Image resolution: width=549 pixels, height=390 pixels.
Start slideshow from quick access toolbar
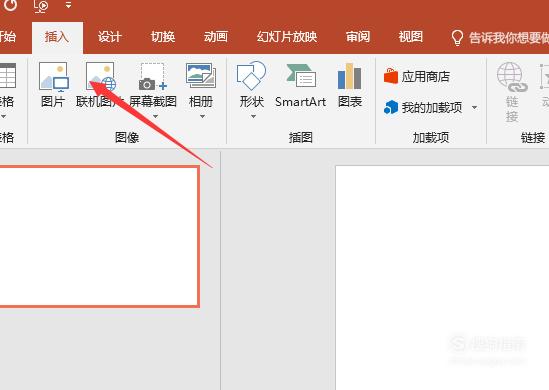(41, 6)
